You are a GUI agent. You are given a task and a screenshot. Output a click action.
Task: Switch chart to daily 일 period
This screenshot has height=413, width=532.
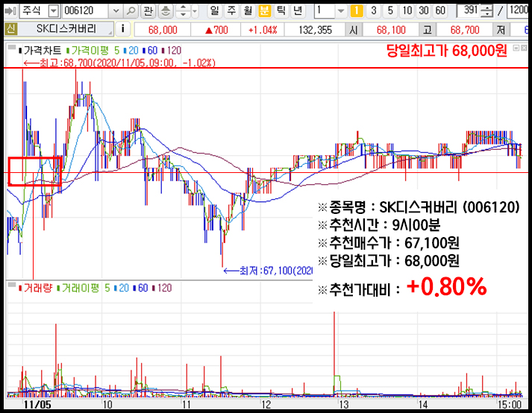[214, 11]
